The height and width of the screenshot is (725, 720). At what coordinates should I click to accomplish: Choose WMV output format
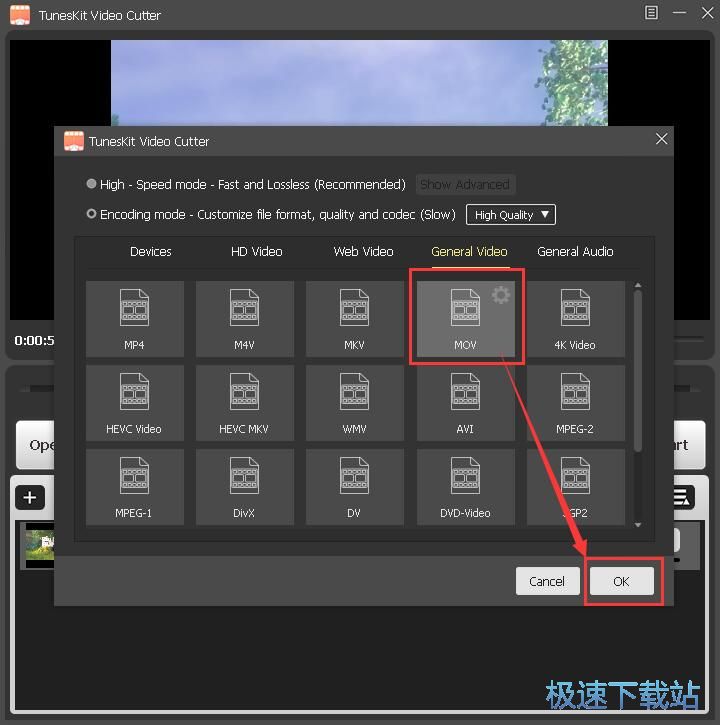click(x=355, y=403)
